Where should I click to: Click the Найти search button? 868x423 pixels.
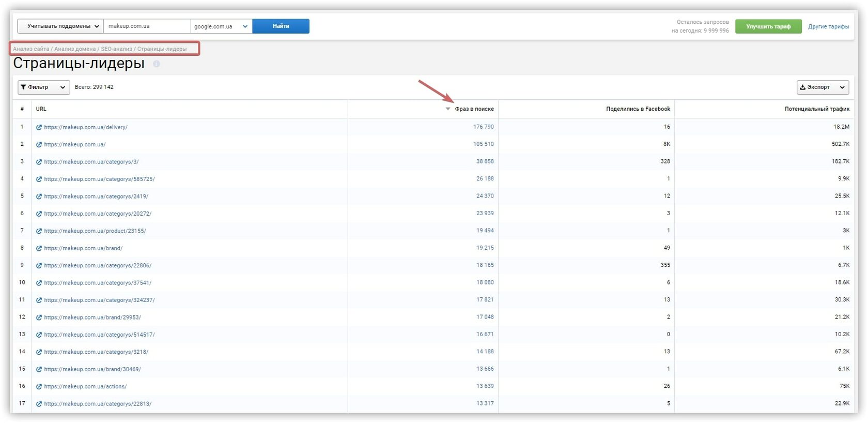pos(281,26)
